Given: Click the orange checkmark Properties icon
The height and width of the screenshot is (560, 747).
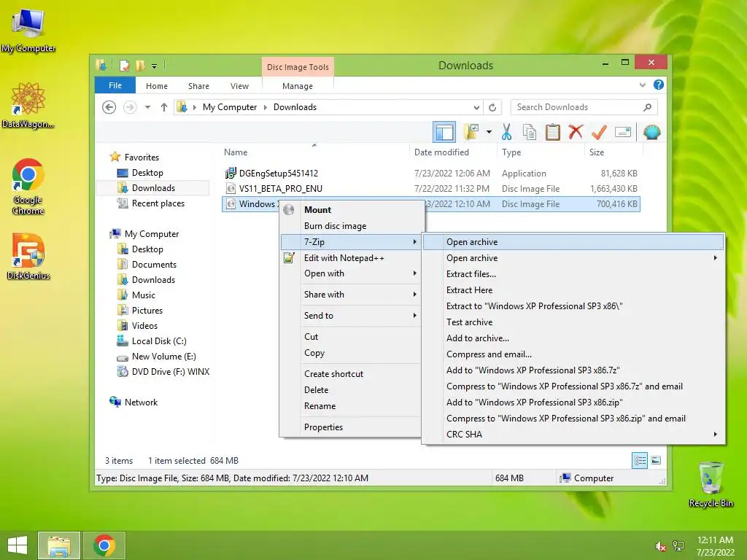Looking at the screenshot, I should (x=599, y=132).
